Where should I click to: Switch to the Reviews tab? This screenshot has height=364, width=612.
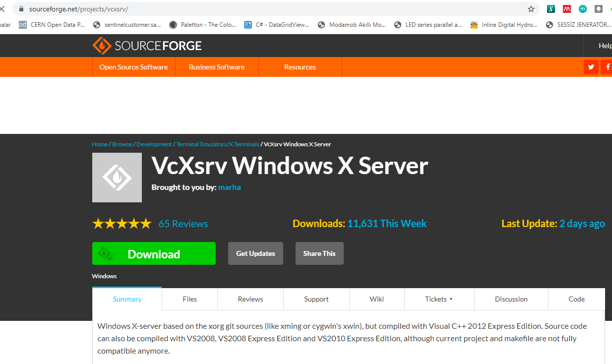250,299
